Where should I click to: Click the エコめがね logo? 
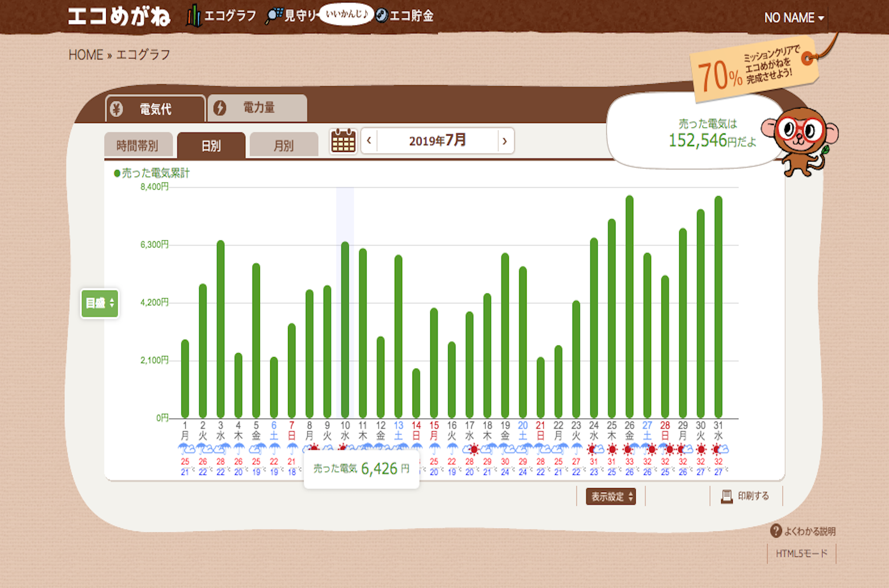tap(119, 16)
